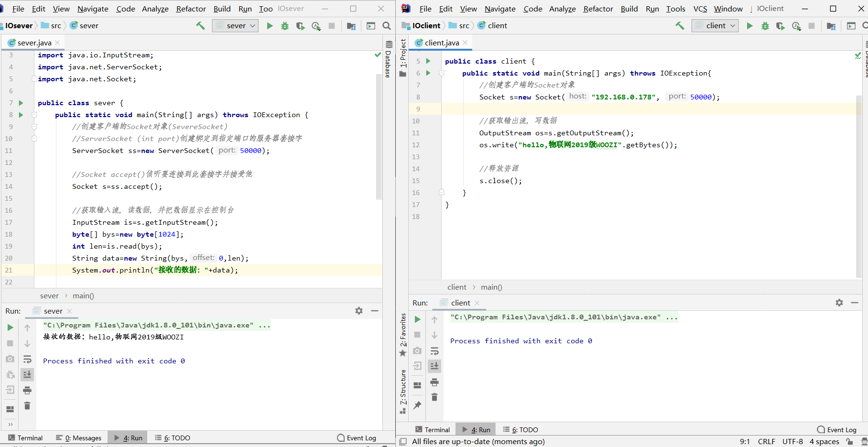Open 1: Project side tool window
This screenshot has height=447, width=868.
[x=403, y=57]
